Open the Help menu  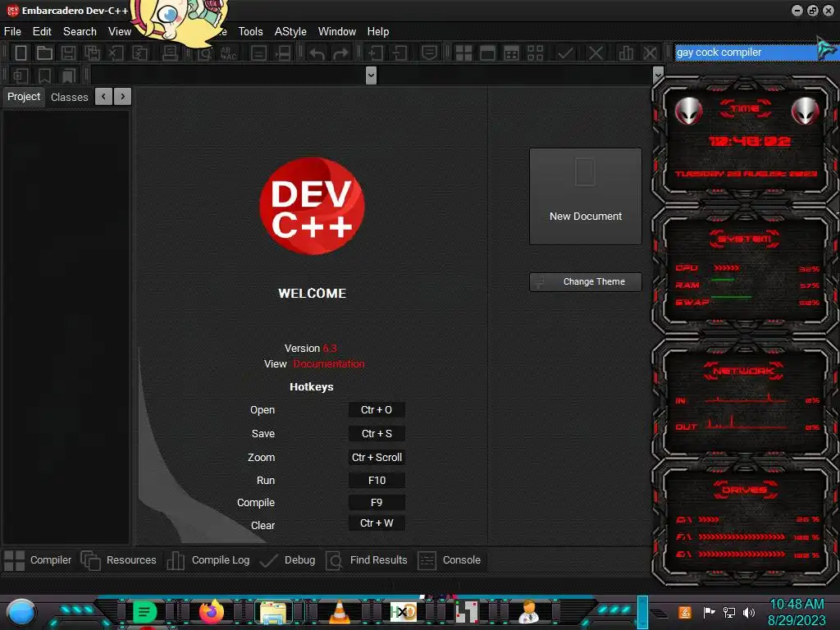click(x=377, y=32)
